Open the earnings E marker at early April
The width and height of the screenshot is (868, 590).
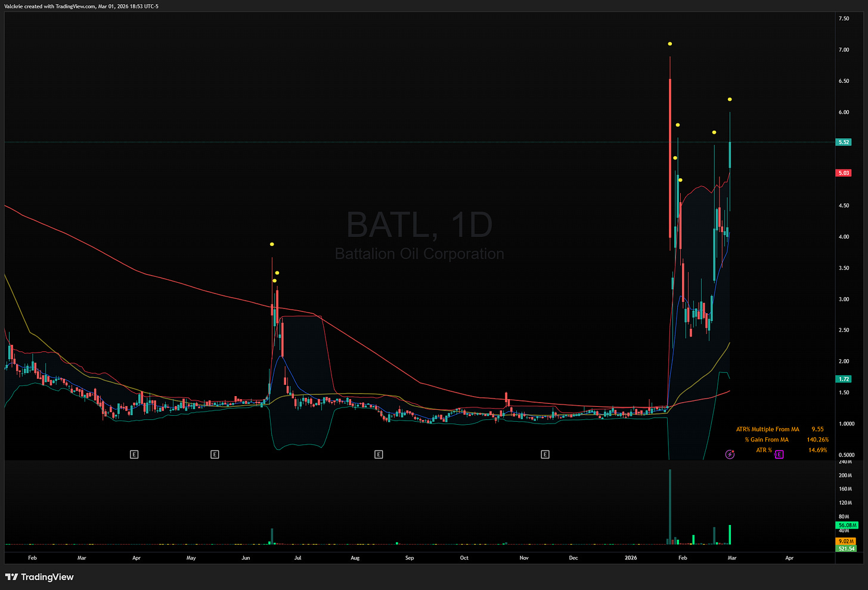(134, 455)
